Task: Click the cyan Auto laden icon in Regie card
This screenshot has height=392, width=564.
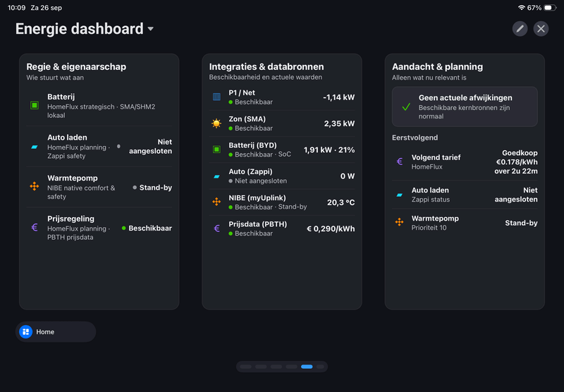Action: pos(35,147)
